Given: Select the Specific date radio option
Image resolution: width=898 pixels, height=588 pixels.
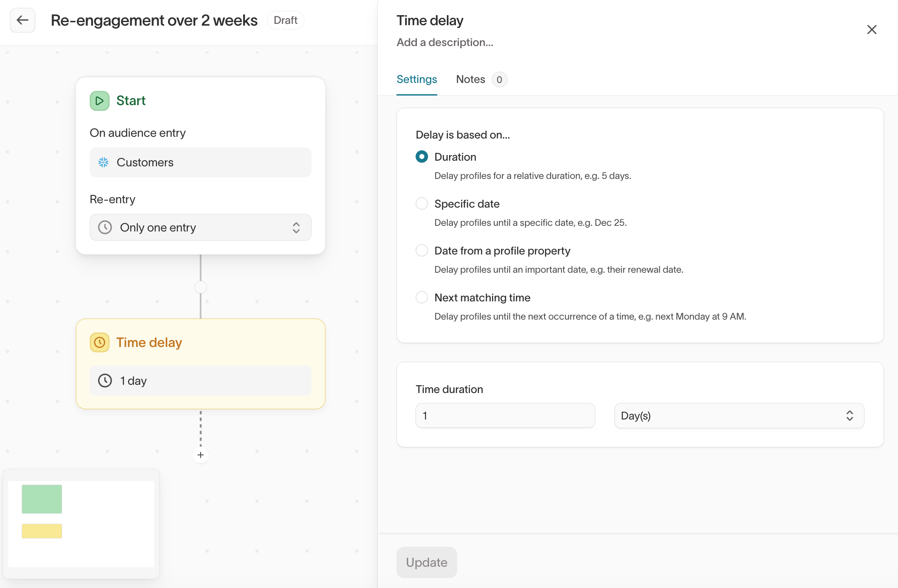Looking at the screenshot, I should pos(422,204).
